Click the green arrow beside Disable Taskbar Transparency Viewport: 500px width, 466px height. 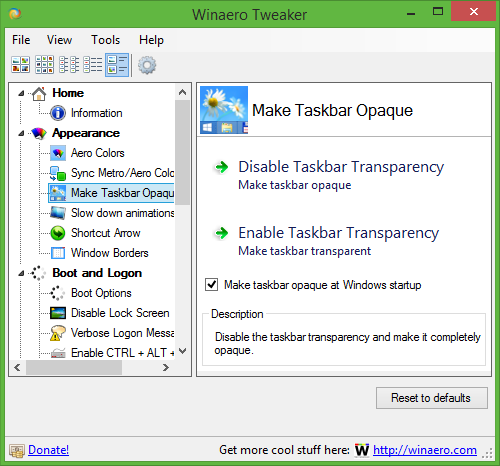click(221, 167)
